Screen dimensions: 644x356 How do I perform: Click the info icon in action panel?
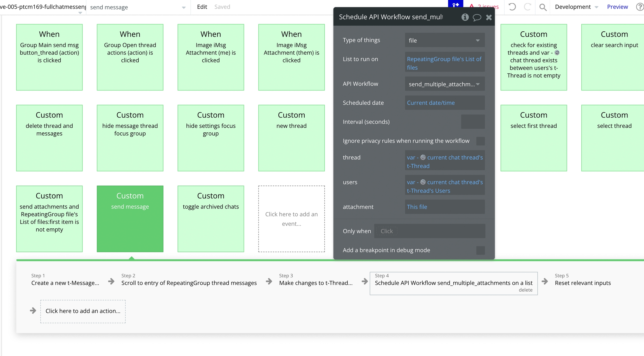(465, 17)
